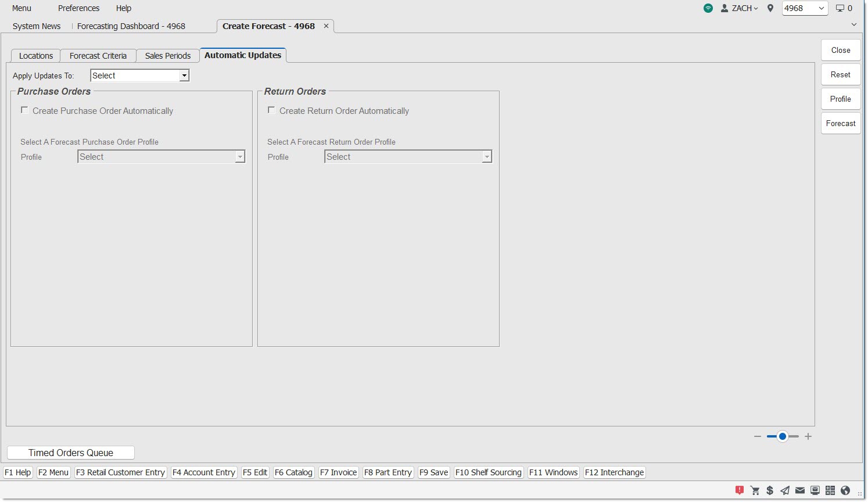Switch to the Forecast Criteria tab

coord(98,56)
